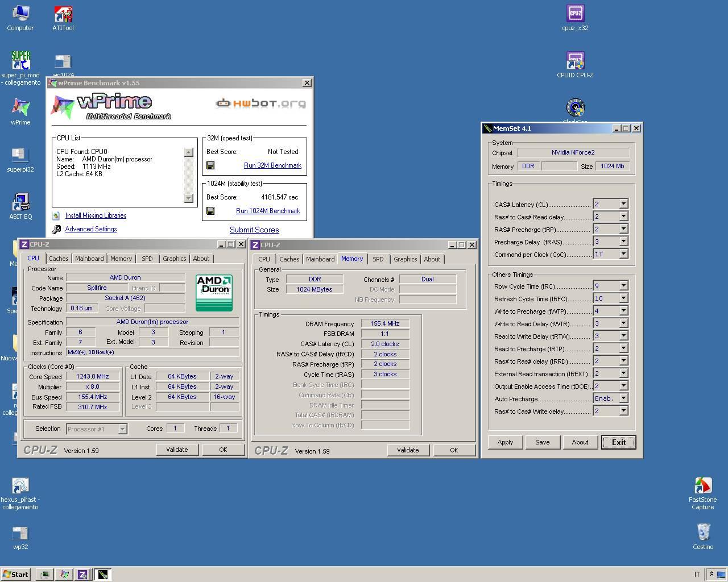This screenshot has width=728, height=582.
Task: Open the CAS# Latency (CL) dropdown
Action: click(x=623, y=204)
